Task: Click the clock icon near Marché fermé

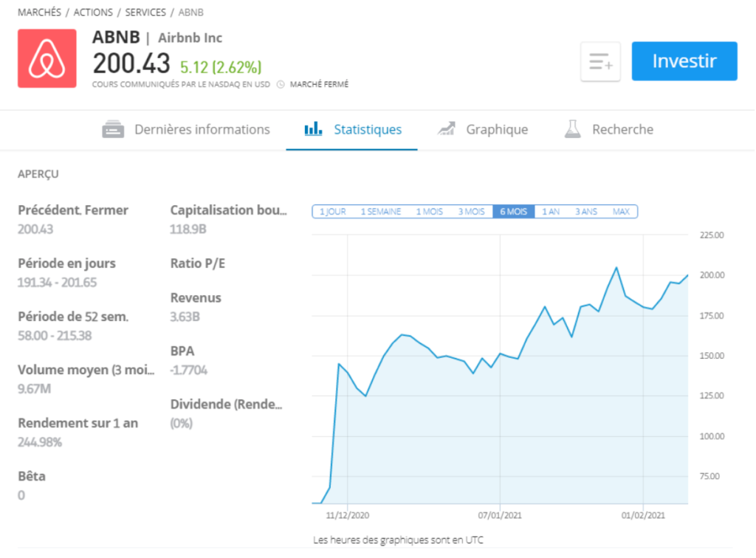Action: click(281, 84)
